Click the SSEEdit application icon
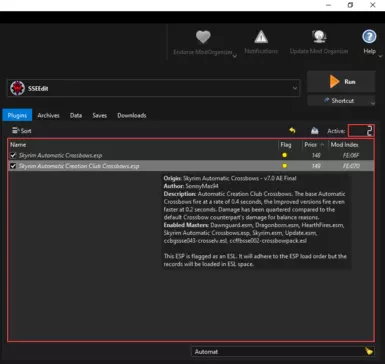 [x=17, y=88]
